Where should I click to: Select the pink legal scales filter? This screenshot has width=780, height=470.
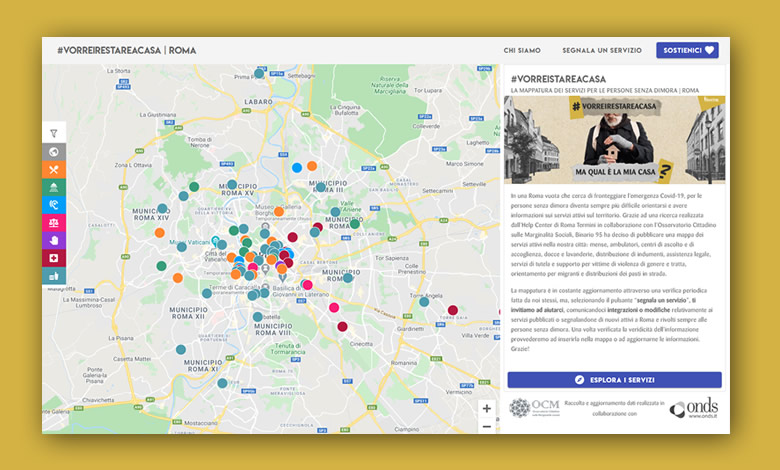54,223
